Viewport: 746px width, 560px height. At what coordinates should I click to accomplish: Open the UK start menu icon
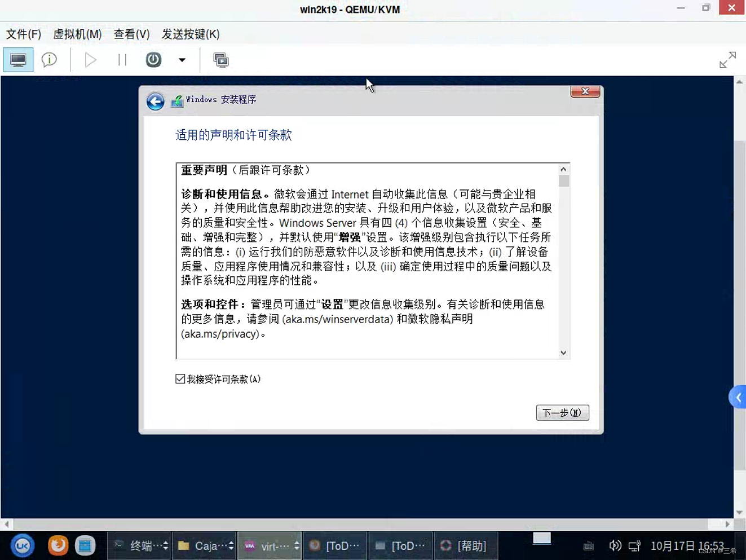tap(23, 545)
